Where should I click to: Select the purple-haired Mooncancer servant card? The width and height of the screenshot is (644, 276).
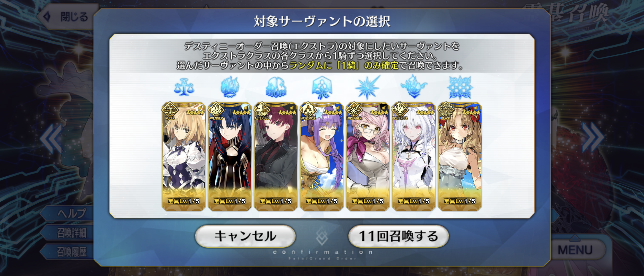(322, 156)
